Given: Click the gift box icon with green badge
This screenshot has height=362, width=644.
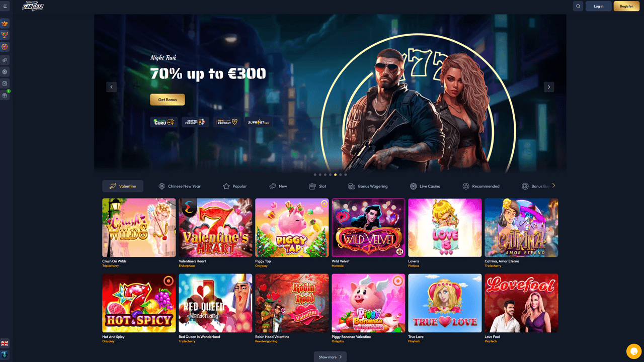Looking at the screenshot, I should pyautogui.click(x=5, y=95).
